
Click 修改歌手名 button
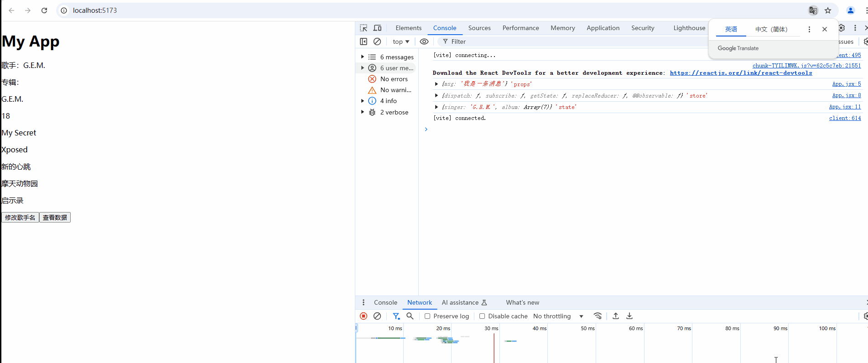point(20,218)
